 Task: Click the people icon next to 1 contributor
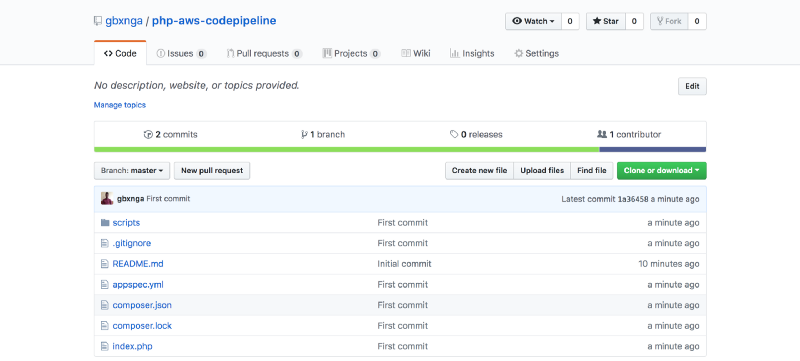click(x=602, y=134)
